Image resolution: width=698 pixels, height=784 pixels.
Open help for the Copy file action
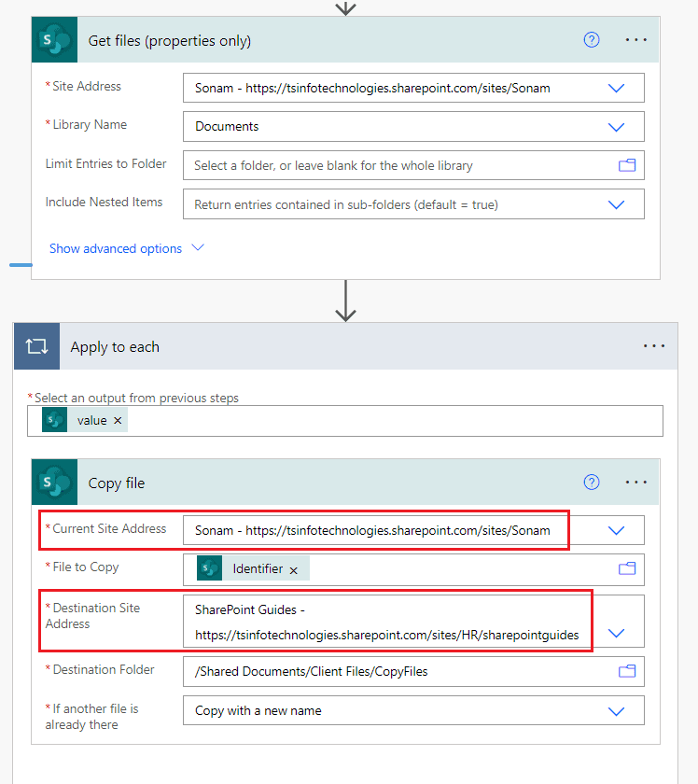point(592,482)
